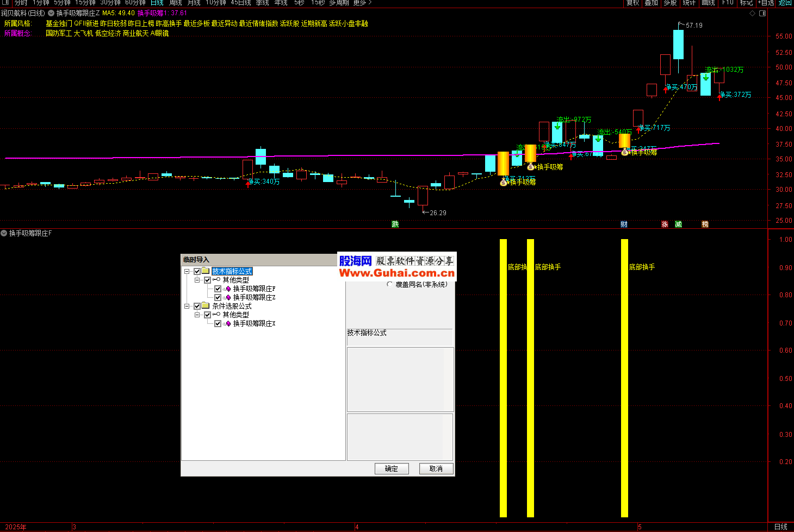
Task: Open the circle menu beside 换手吸筹跟庄F
Action: [x=4, y=233]
